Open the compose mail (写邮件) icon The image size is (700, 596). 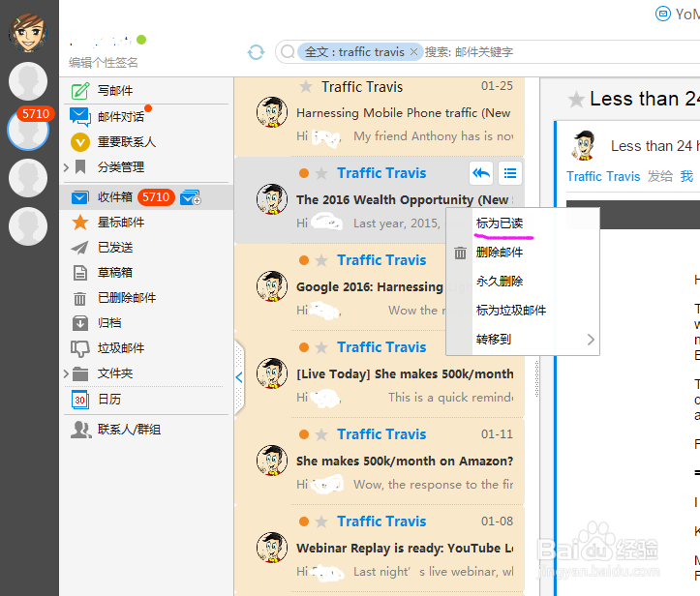pyautogui.click(x=80, y=91)
